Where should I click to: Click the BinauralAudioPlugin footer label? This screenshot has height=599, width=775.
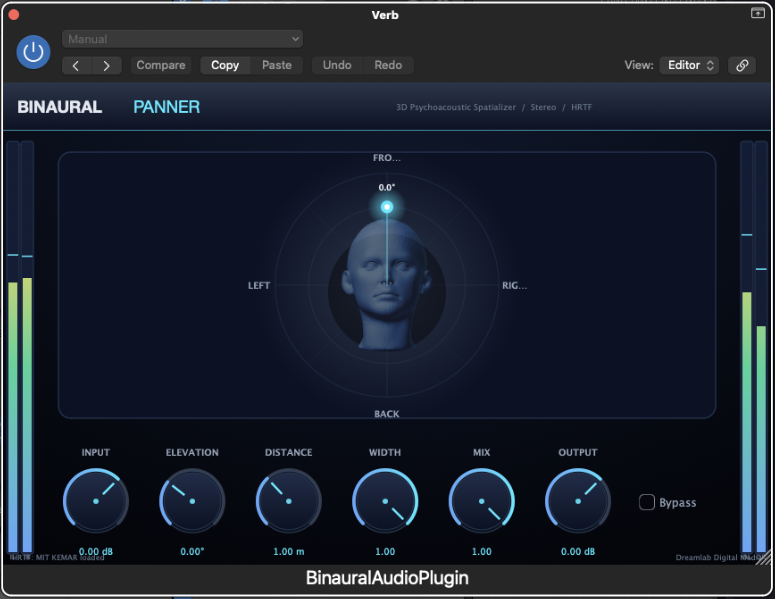point(387,578)
